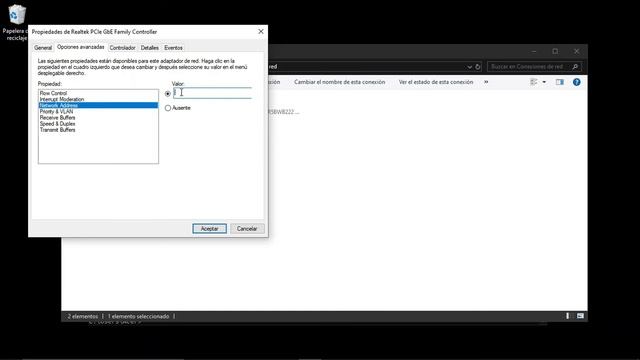This screenshot has height=360, width=640.
Task: Toggle the preview pane icon in Network Connections
Action: pos(560,82)
